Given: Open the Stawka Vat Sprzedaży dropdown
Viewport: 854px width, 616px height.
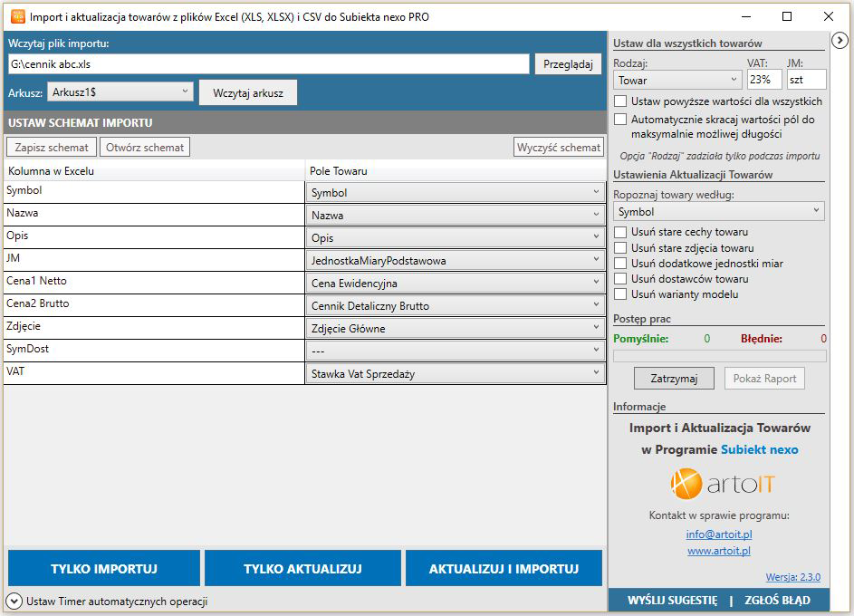Looking at the screenshot, I should [x=456, y=373].
